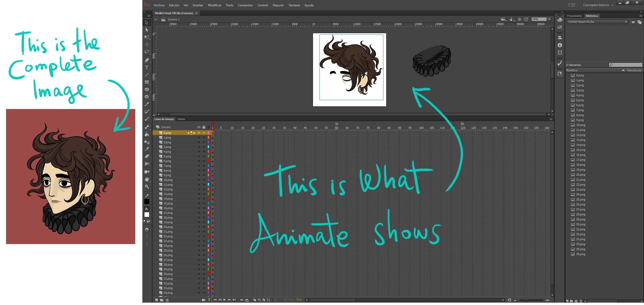
Task: Select the Lasso tool
Action: point(147,52)
